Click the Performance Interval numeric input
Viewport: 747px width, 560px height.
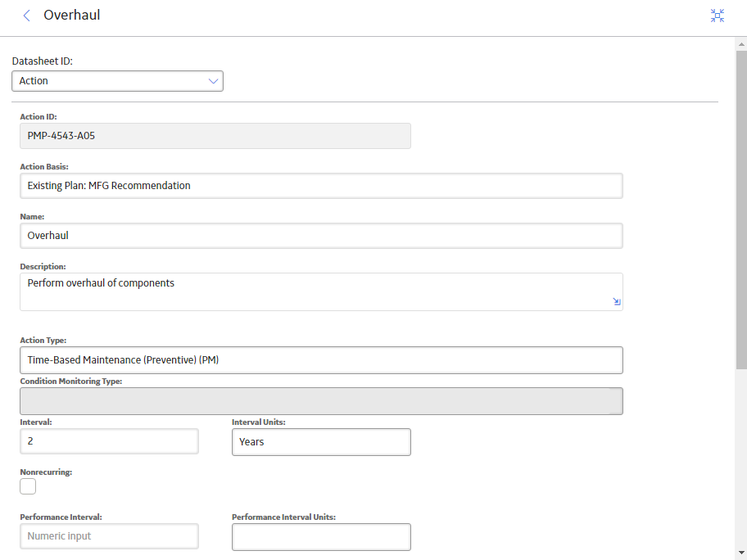point(109,536)
